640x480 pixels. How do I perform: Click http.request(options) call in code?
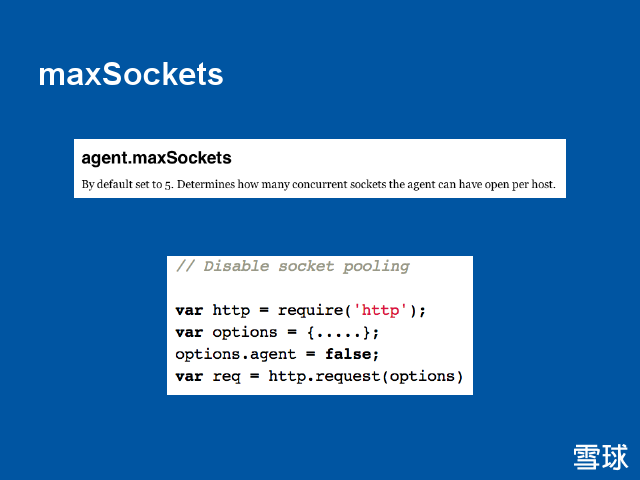[366, 376]
